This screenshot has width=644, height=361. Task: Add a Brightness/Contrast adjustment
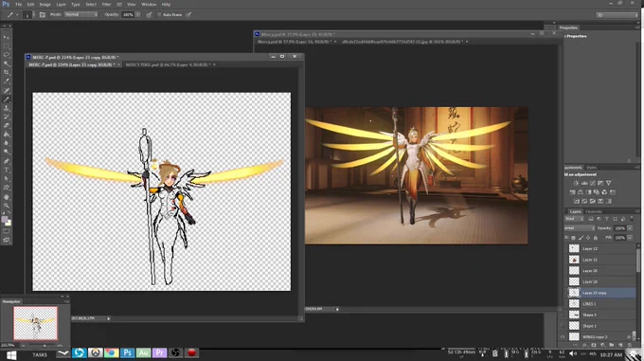[576, 183]
